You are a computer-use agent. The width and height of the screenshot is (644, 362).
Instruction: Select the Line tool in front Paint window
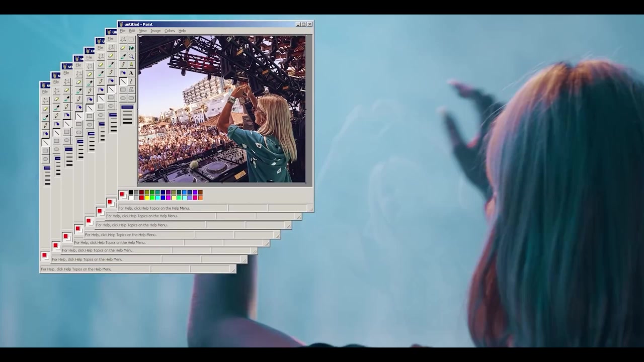(123, 81)
